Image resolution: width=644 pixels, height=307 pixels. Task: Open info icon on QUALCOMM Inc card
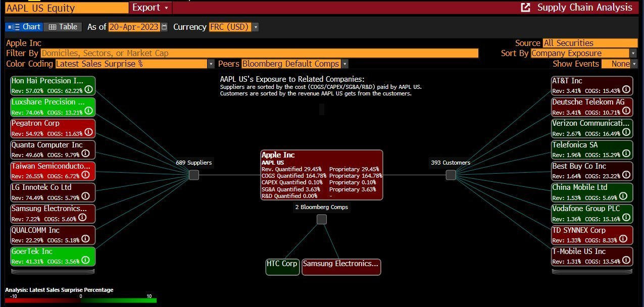pyautogui.click(x=85, y=239)
